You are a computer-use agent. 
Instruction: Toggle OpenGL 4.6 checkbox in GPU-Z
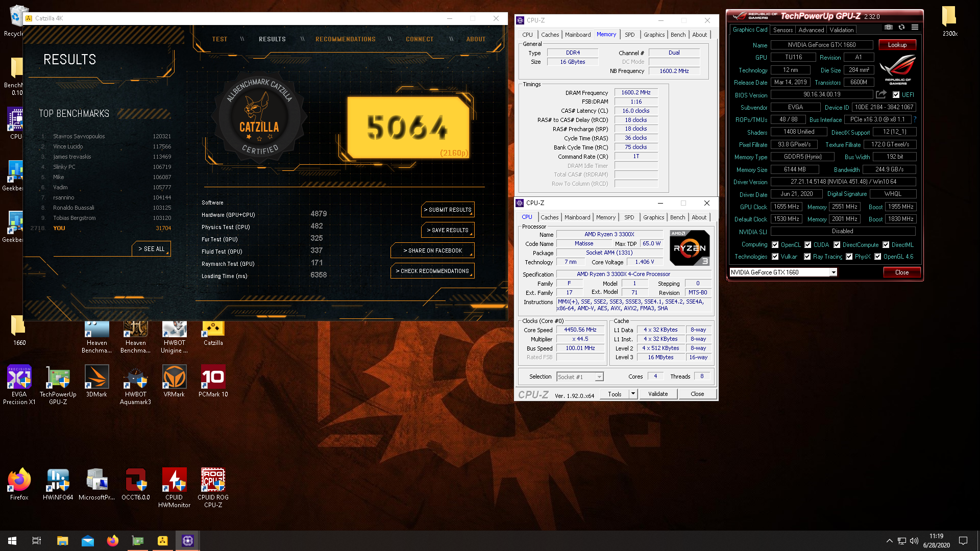(x=877, y=257)
